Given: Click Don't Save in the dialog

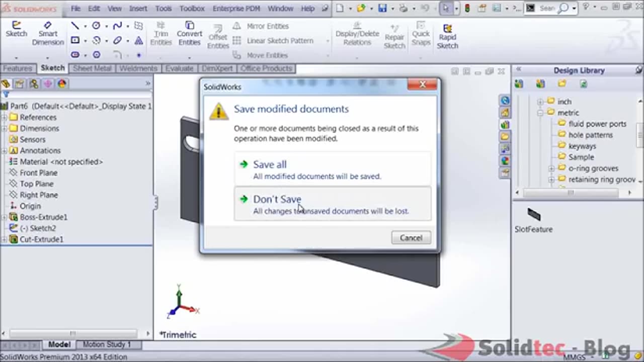Looking at the screenshot, I should pos(333,204).
